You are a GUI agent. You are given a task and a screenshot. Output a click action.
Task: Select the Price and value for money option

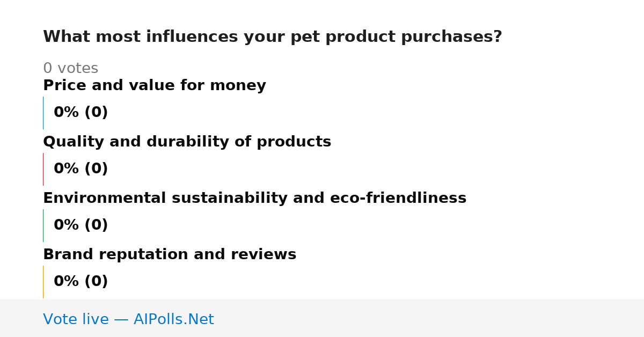point(155,86)
